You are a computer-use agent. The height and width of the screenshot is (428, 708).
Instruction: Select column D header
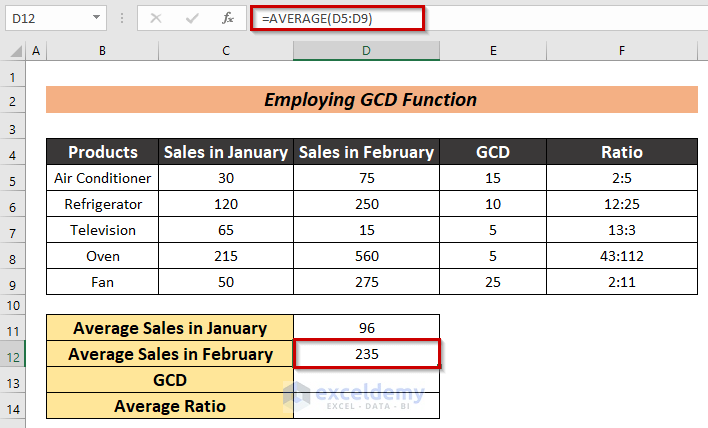click(x=366, y=51)
